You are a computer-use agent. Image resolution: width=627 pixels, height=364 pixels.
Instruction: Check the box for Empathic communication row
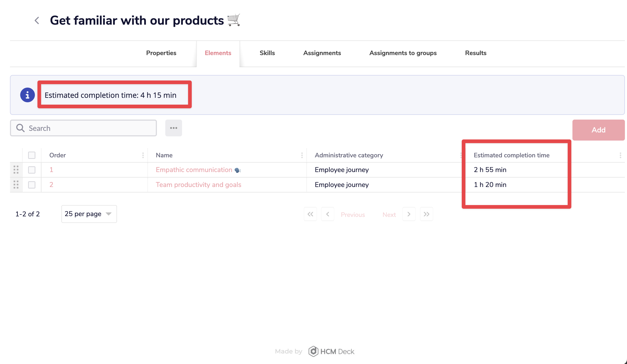[x=32, y=170]
